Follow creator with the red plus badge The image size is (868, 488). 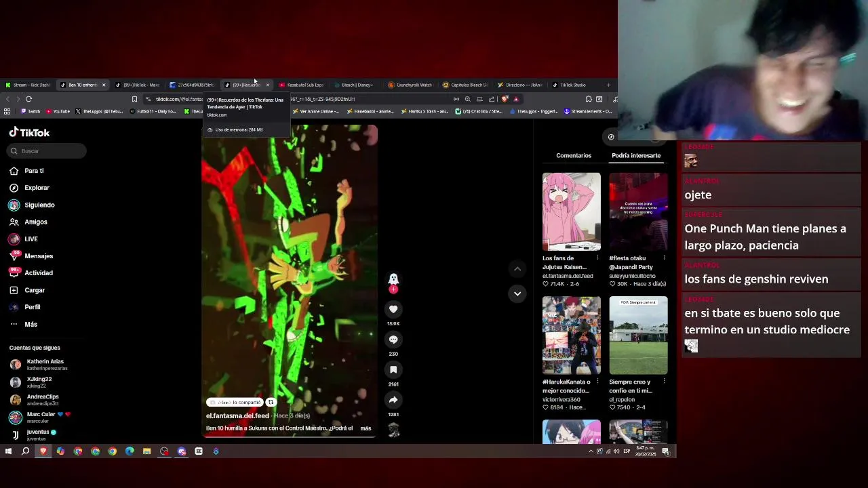(x=393, y=289)
